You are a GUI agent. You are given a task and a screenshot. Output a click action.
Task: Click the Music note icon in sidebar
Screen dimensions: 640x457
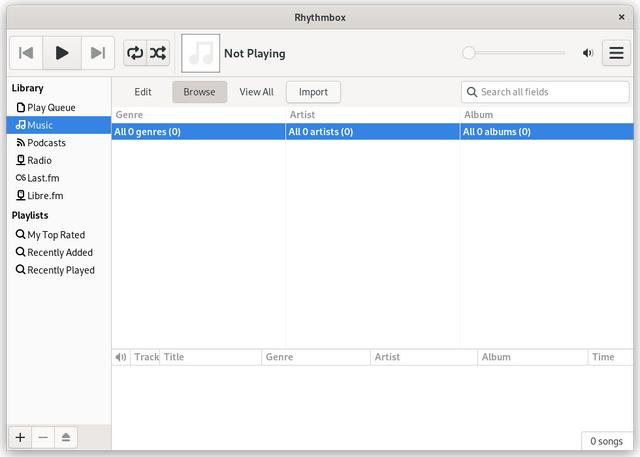(20, 125)
